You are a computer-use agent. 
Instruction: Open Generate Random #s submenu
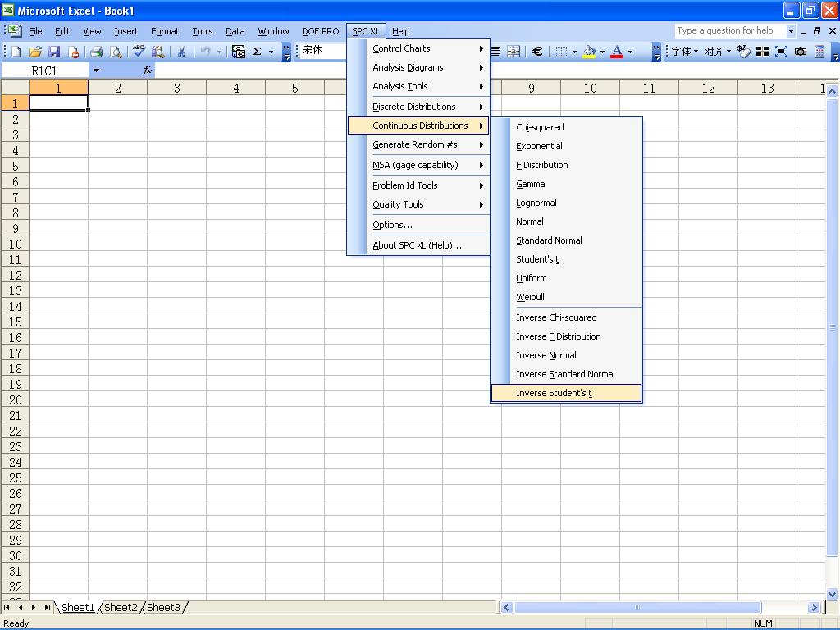[x=418, y=144]
